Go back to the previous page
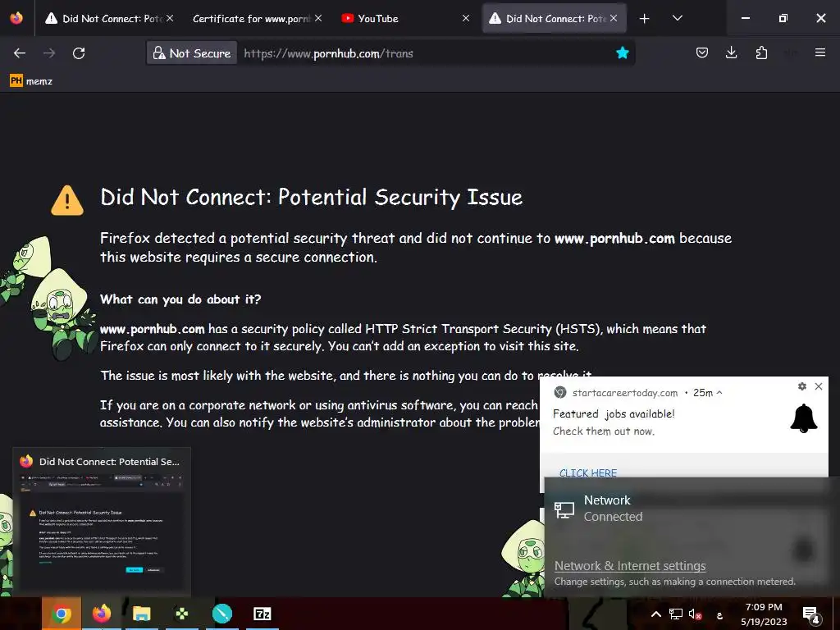The height and width of the screenshot is (630, 840). [x=20, y=53]
